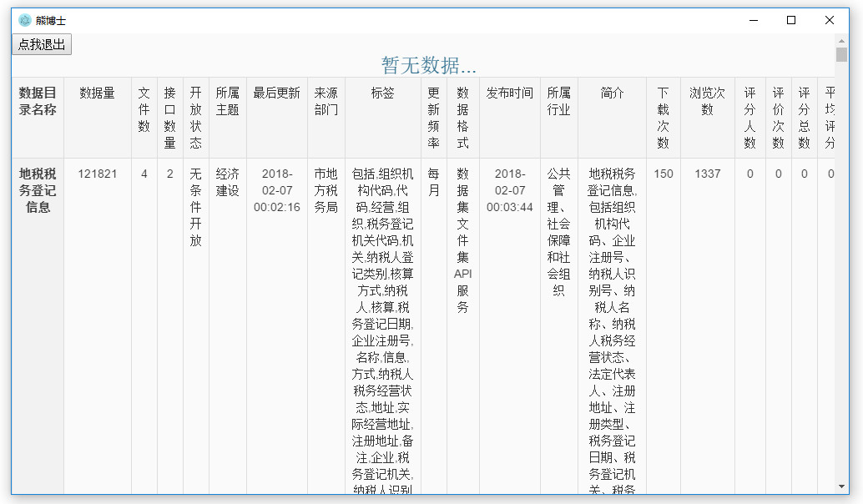Viewport: 863px width, 504px height.
Task: Click the 熊博士 app icon in title bar
Action: click(x=25, y=21)
